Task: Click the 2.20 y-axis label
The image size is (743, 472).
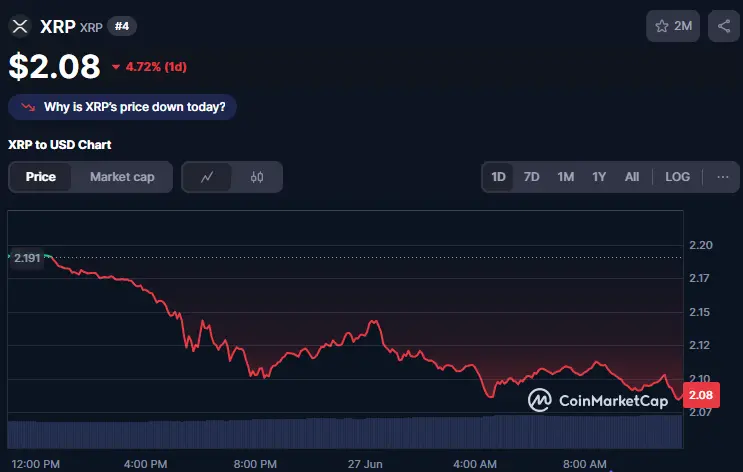Action: (700, 245)
